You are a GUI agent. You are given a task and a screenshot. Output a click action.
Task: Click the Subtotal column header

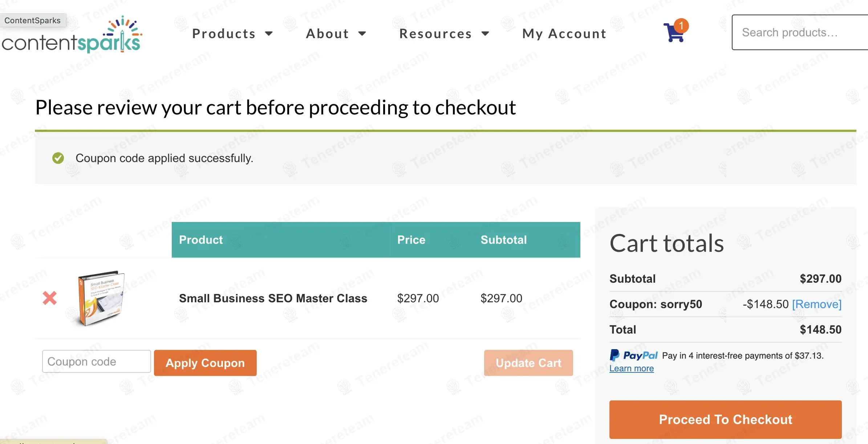tap(503, 240)
